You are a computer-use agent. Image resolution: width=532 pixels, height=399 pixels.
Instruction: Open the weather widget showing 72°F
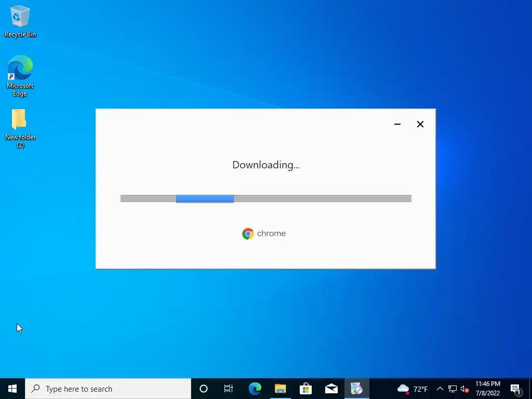tap(412, 389)
